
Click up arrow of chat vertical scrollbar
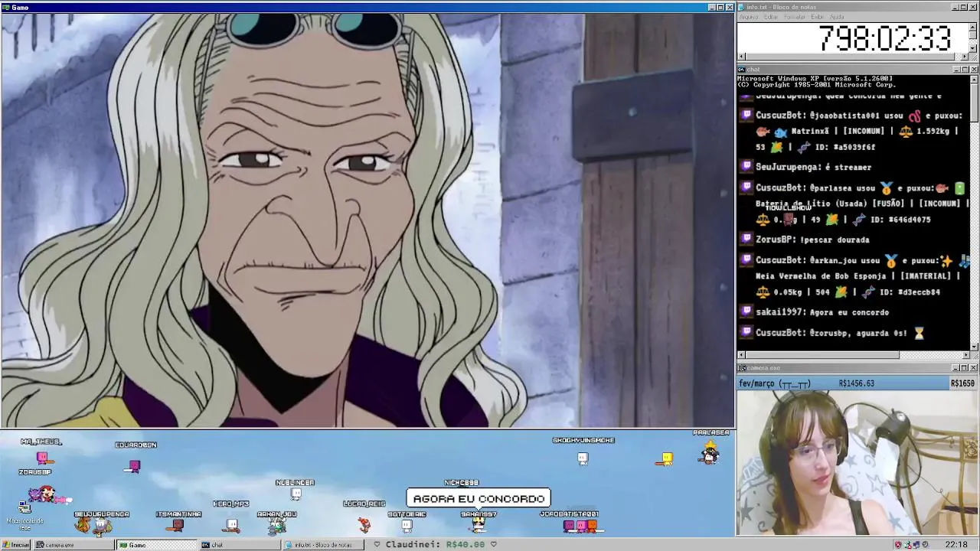point(974,79)
